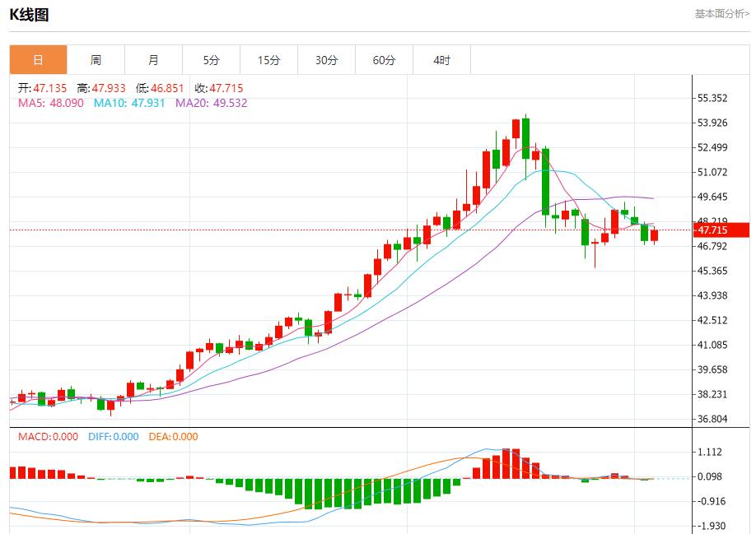Viewport: 756px width, 534px height.
Task: Select the 60分 timeframe
Action: [383, 59]
